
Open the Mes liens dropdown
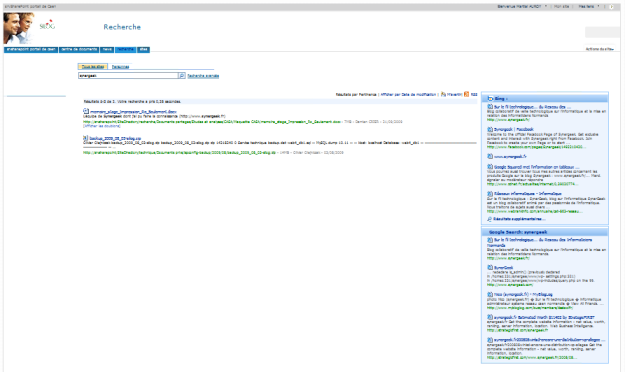pyautogui.click(x=589, y=7)
